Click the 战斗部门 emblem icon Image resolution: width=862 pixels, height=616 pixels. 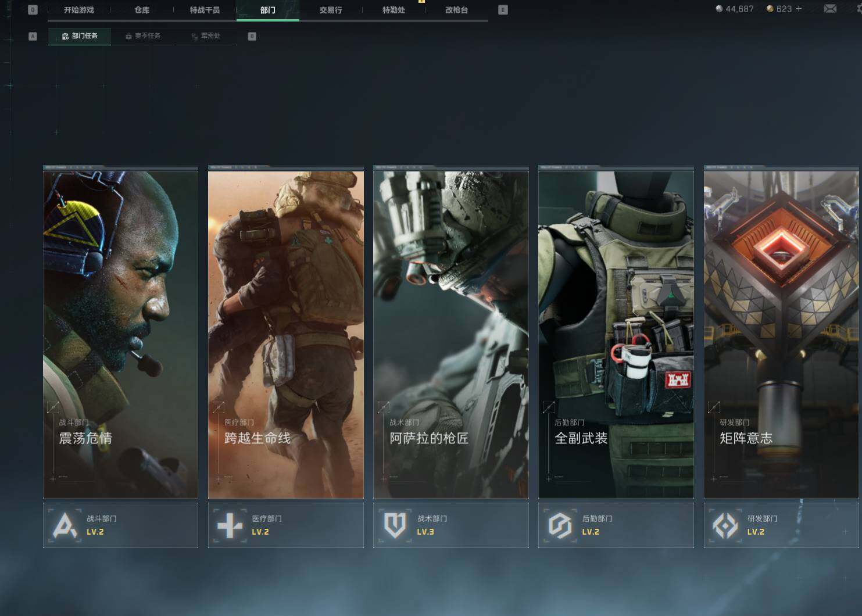tap(65, 526)
